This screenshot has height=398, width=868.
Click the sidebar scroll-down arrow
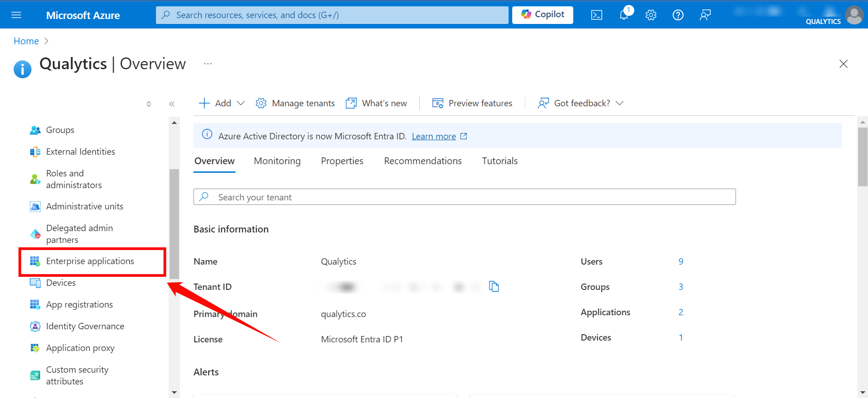coord(174,392)
